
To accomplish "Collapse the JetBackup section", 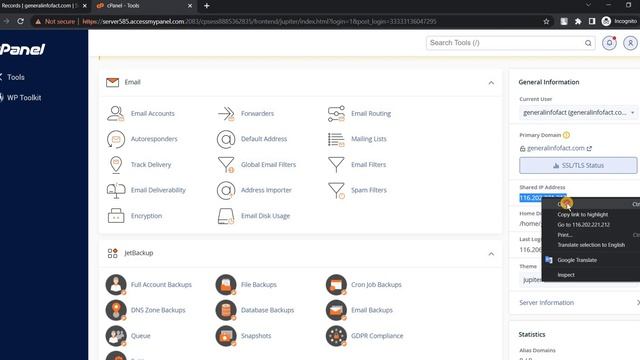I will pyautogui.click(x=491, y=254).
